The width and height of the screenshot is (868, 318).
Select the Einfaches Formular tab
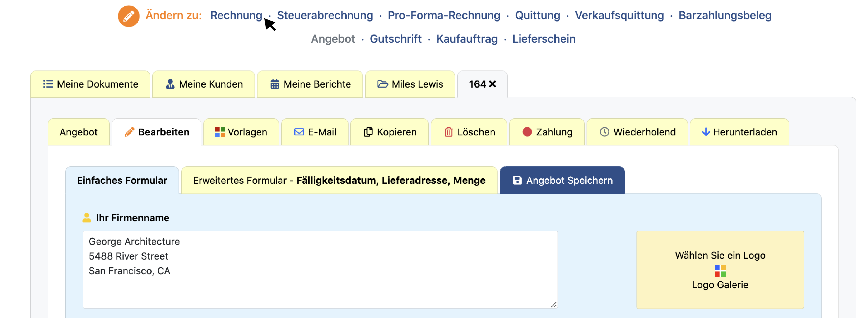point(122,180)
